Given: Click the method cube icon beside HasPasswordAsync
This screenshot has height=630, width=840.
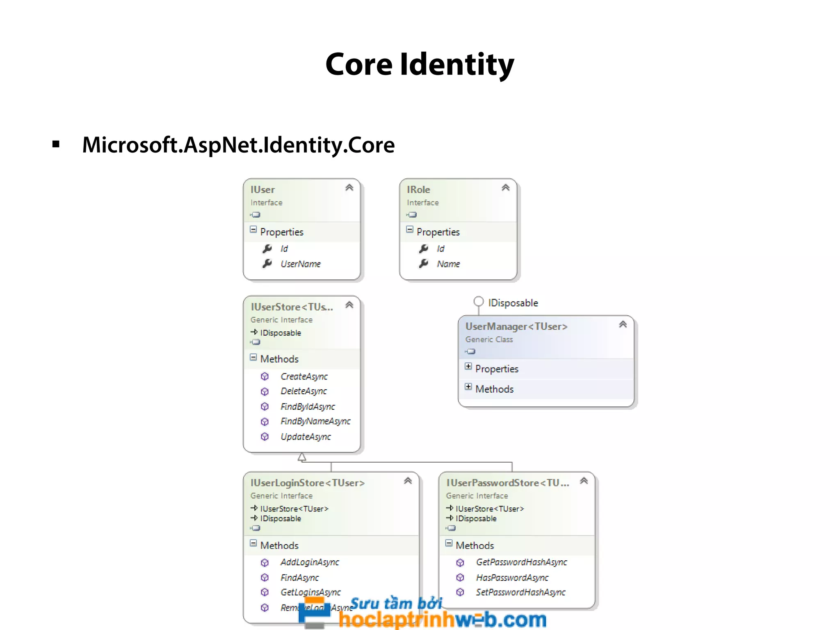Looking at the screenshot, I should click(x=460, y=577).
